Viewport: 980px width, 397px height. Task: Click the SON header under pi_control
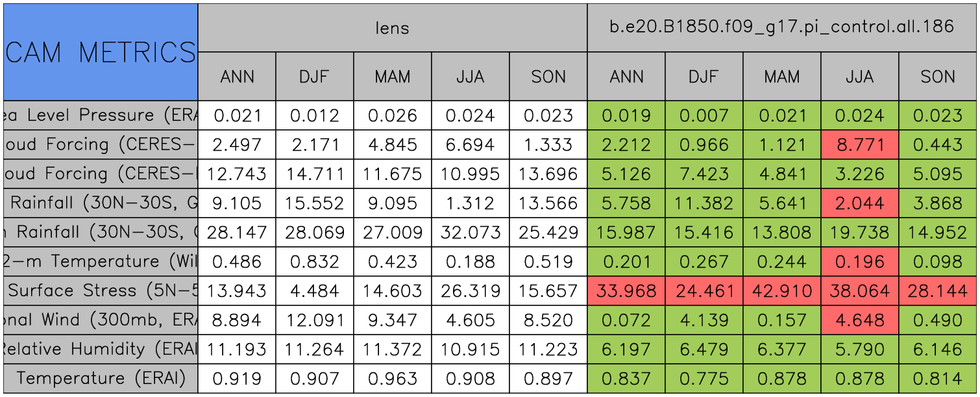click(x=938, y=77)
